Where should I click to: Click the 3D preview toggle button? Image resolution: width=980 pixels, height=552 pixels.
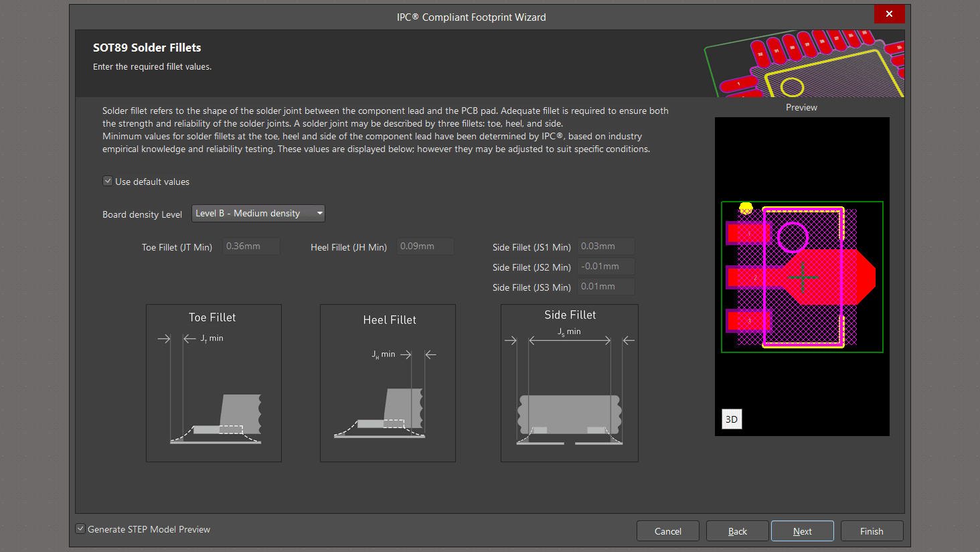[x=732, y=419]
